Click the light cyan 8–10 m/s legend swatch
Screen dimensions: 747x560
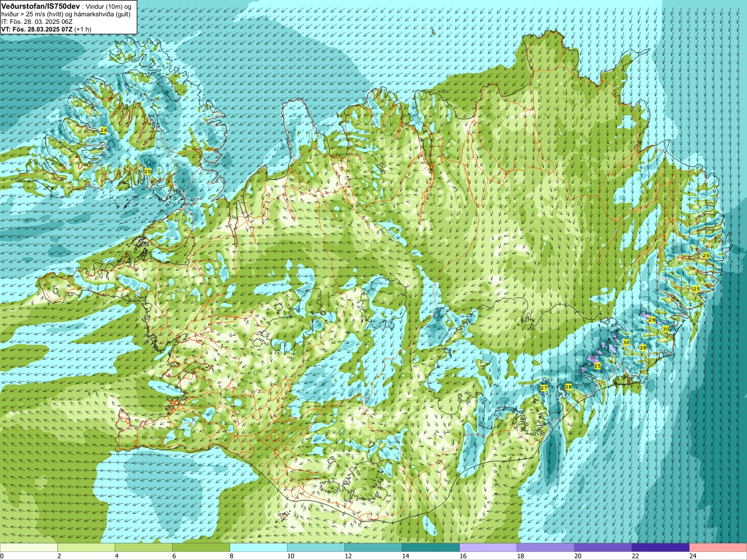(x=259, y=547)
